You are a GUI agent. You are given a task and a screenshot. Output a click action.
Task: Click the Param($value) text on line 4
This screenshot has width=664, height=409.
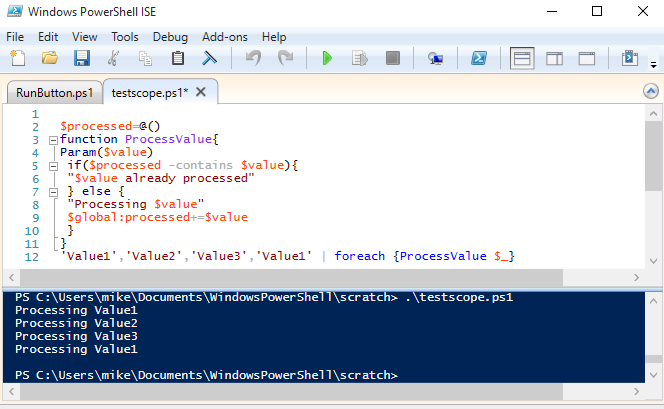[106, 152]
